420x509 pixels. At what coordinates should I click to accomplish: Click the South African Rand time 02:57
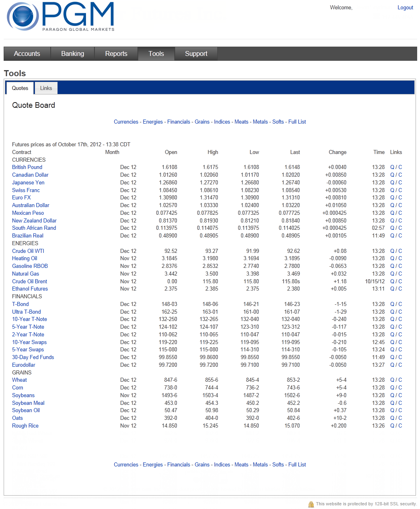(x=378, y=228)
